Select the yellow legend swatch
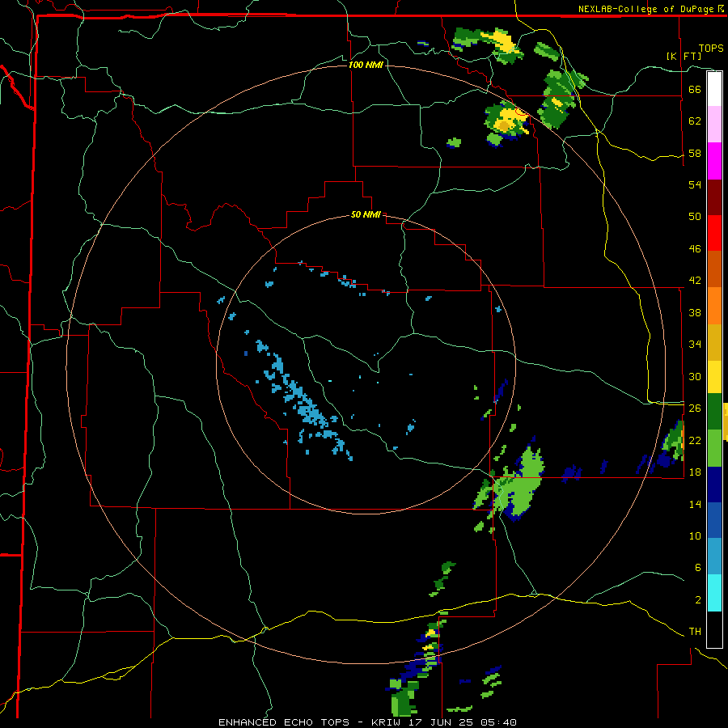This screenshot has width=728, height=728. point(714,376)
